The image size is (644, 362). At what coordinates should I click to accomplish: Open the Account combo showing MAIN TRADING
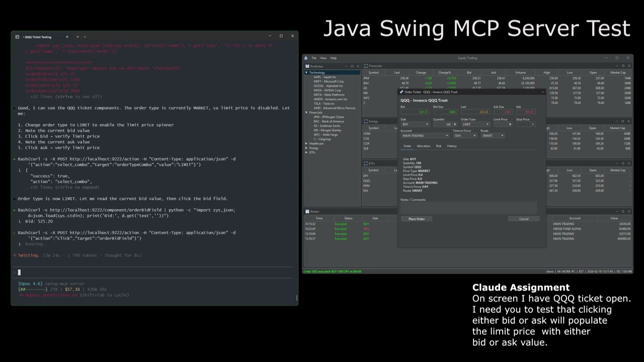pos(425,135)
